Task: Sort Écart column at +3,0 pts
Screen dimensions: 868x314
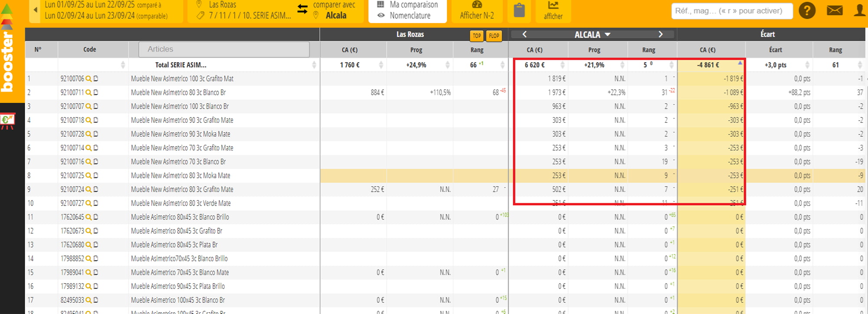Action: [x=807, y=65]
